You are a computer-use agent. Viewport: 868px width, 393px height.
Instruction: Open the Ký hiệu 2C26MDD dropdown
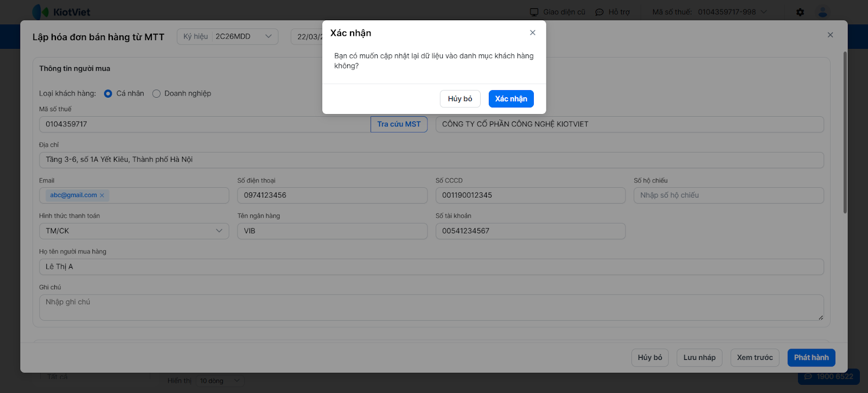pos(227,36)
